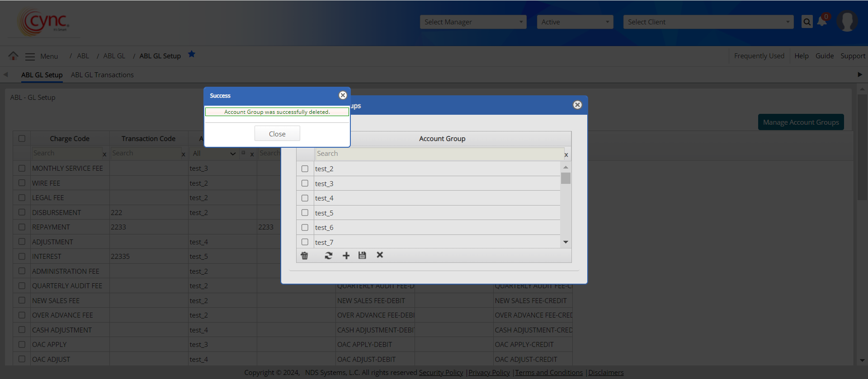Open the Select Manager dropdown
Image resolution: width=868 pixels, height=379 pixels.
click(x=473, y=22)
